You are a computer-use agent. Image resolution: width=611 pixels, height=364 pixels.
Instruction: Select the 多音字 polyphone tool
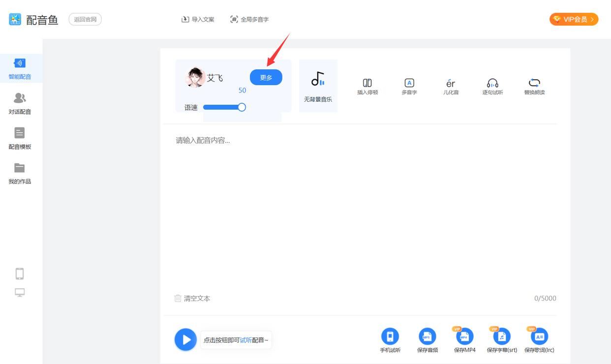(409, 83)
